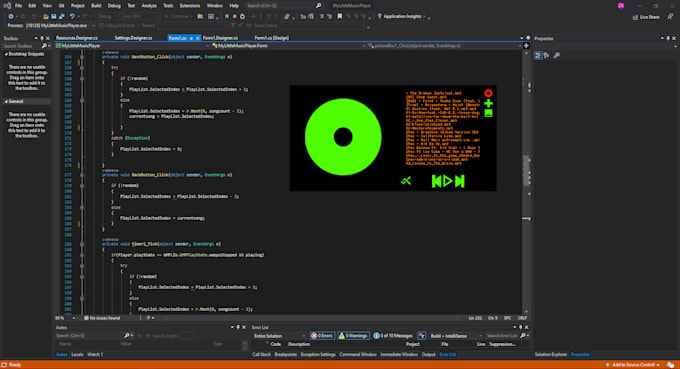Screen dimensions: 680x369
Task: Click the green play triangle button
Action: click(448, 181)
